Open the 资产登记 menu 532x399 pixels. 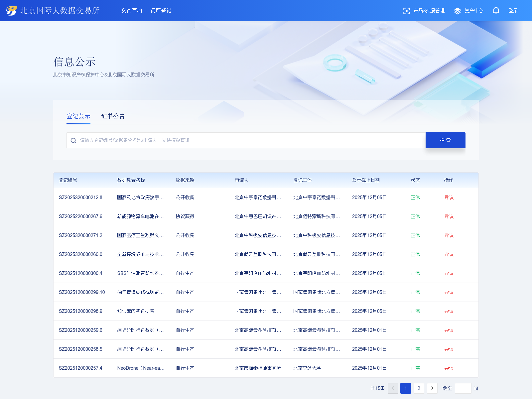pyautogui.click(x=161, y=11)
